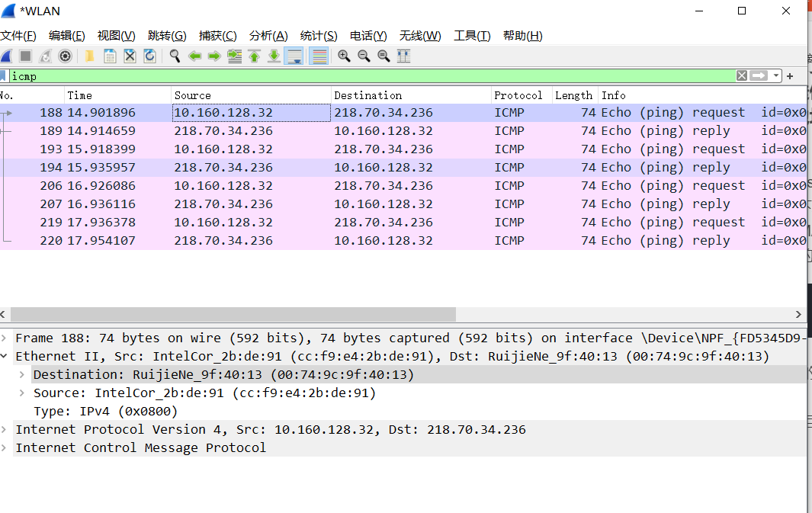Image resolution: width=812 pixels, height=513 pixels.
Task: Open the 捕获(C) menu
Action: (217, 36)
